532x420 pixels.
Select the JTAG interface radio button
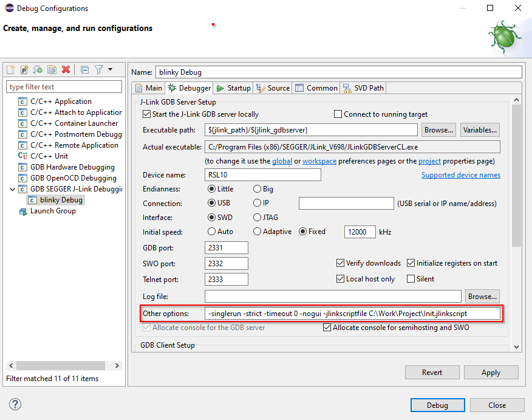click(257, 218)
